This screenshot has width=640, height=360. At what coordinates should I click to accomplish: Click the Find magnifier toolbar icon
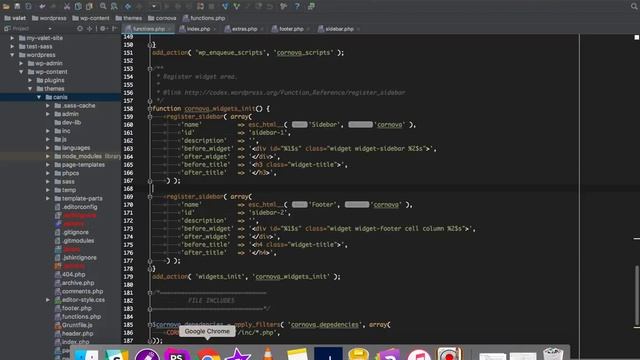click(103, 6)
